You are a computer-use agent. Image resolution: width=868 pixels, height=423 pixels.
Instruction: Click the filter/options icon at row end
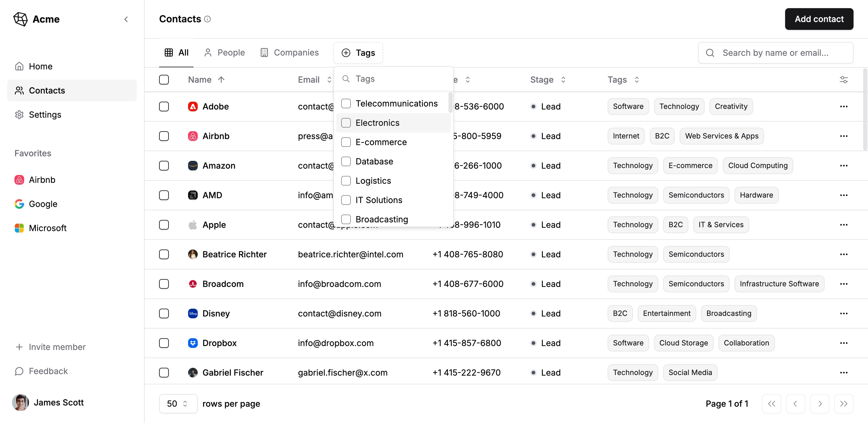pyautogui.click(x=844, y=79)
